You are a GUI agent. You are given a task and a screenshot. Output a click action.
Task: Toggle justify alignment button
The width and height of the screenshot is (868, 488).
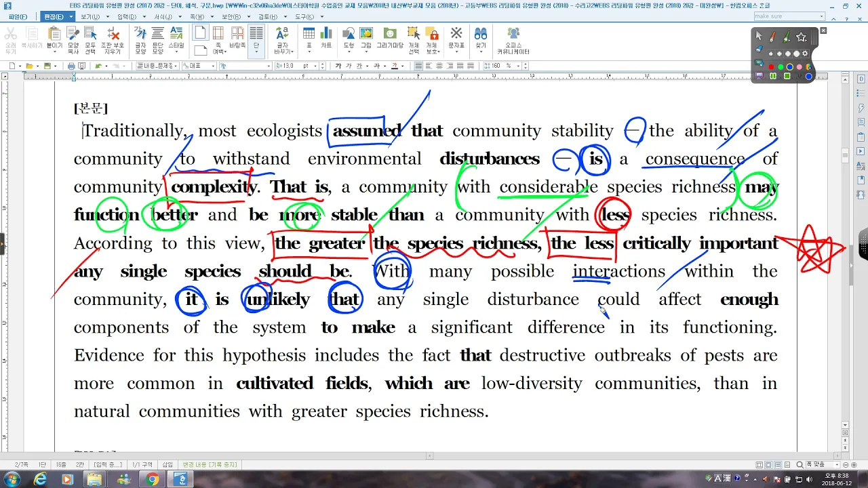[418, 66]
